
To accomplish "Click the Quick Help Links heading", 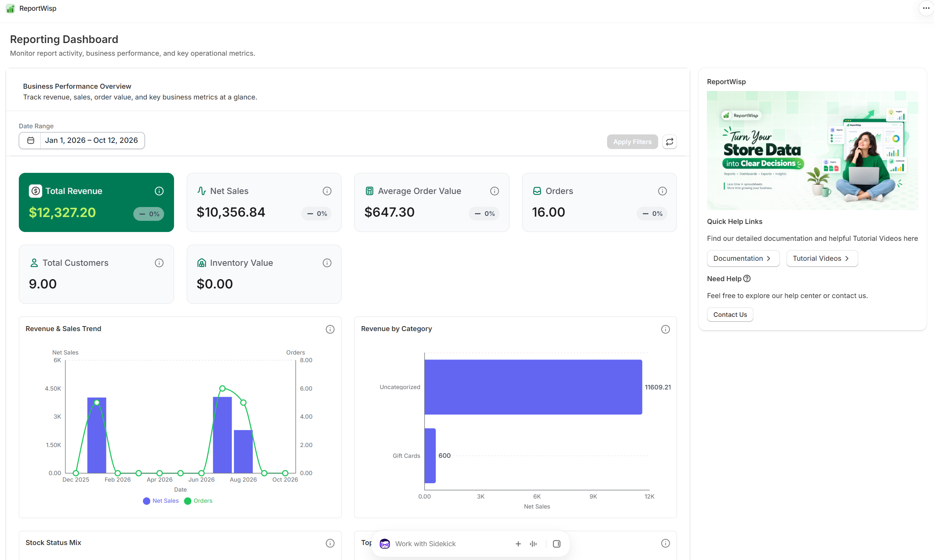I will pos(735,222).
